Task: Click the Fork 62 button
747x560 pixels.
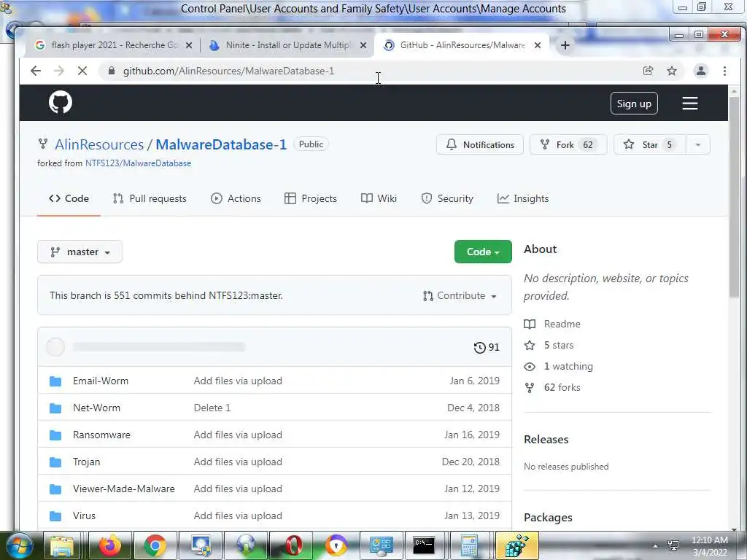Action: (x=568, y=145)
